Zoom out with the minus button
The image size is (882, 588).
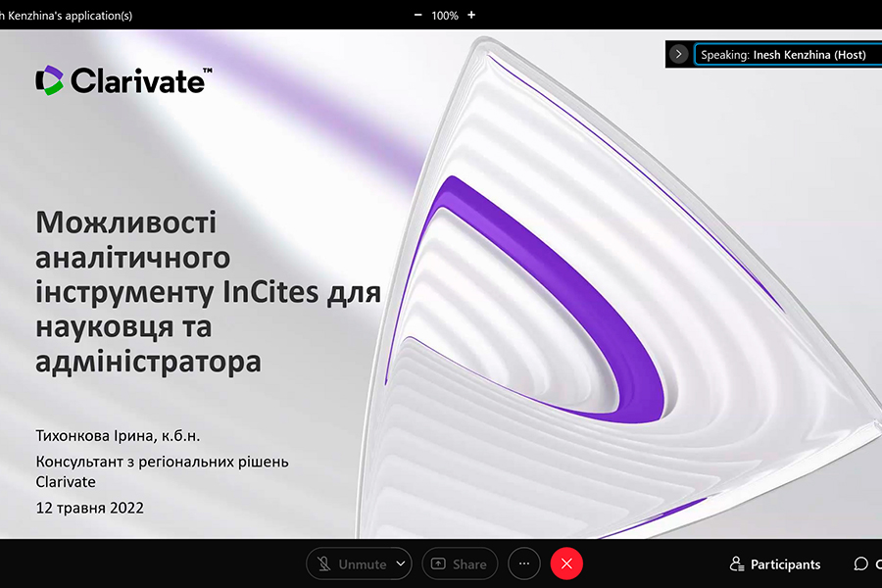point(418,15)
